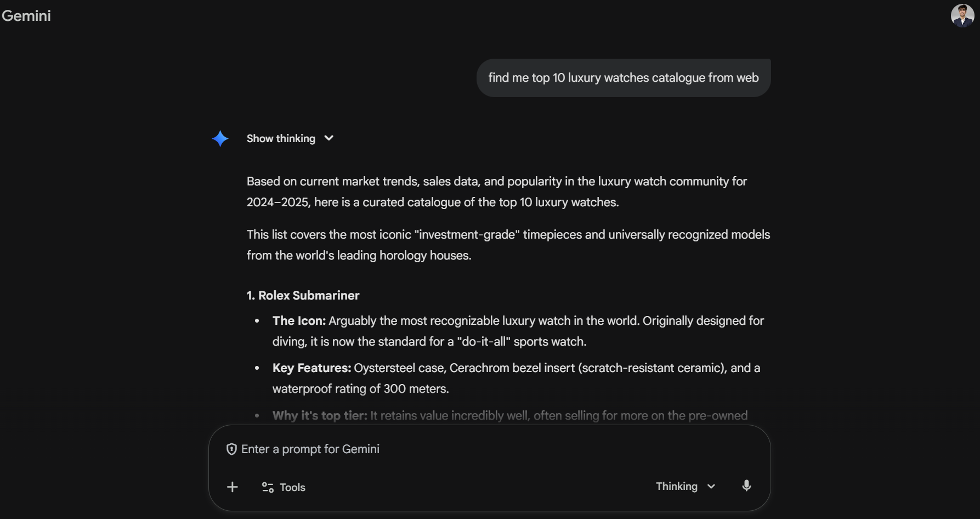Select the Tools sliders icon
980x519 pixels.
tap(267, 487)
